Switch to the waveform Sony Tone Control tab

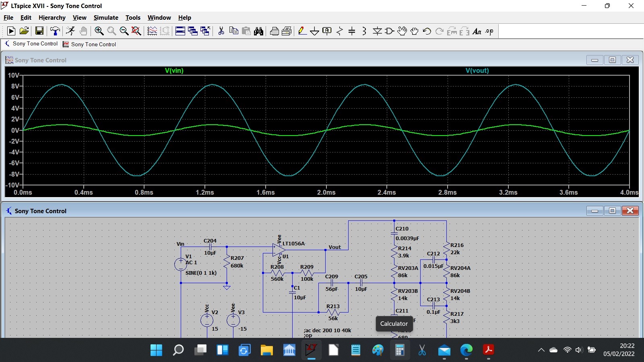[x=89, y=44]
